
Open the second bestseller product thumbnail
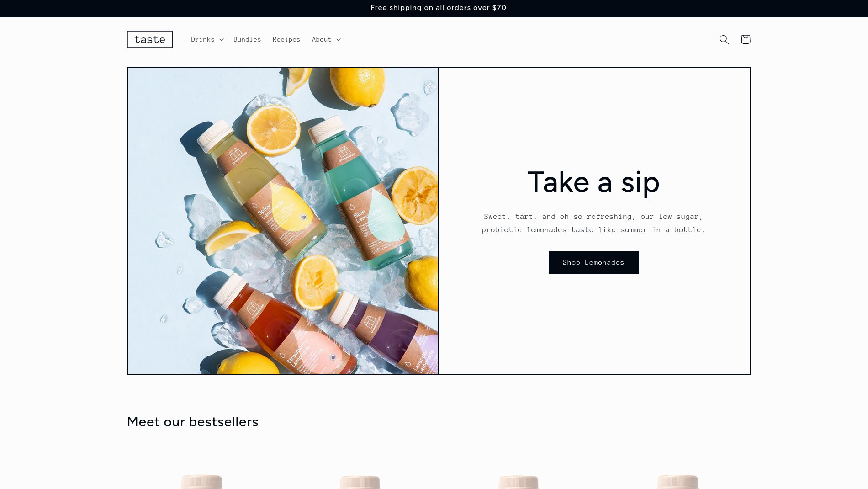[360, 482]
